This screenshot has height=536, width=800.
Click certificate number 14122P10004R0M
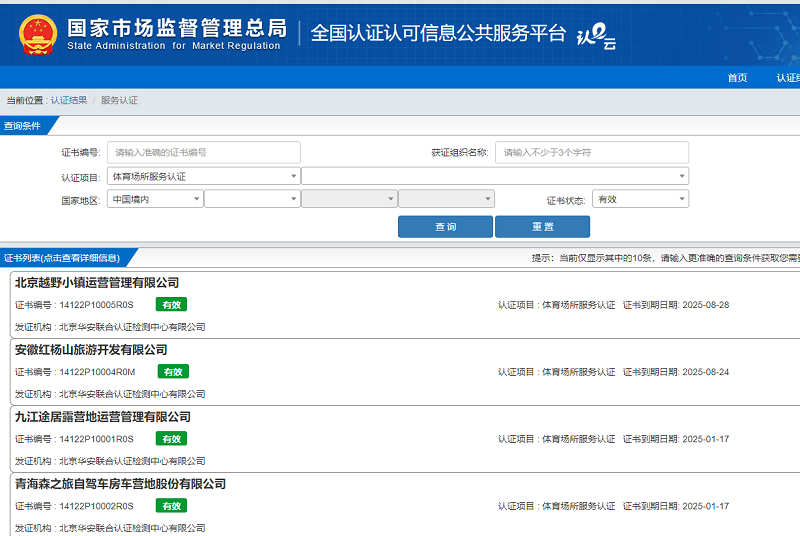point(97,372)
